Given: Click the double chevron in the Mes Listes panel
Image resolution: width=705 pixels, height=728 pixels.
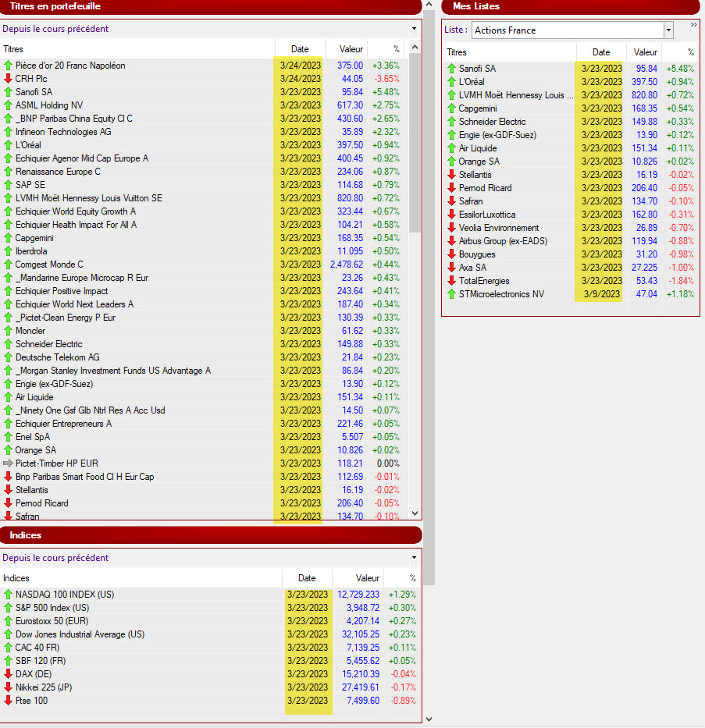Looking at the screenshot, I should [x=693, y=25].
